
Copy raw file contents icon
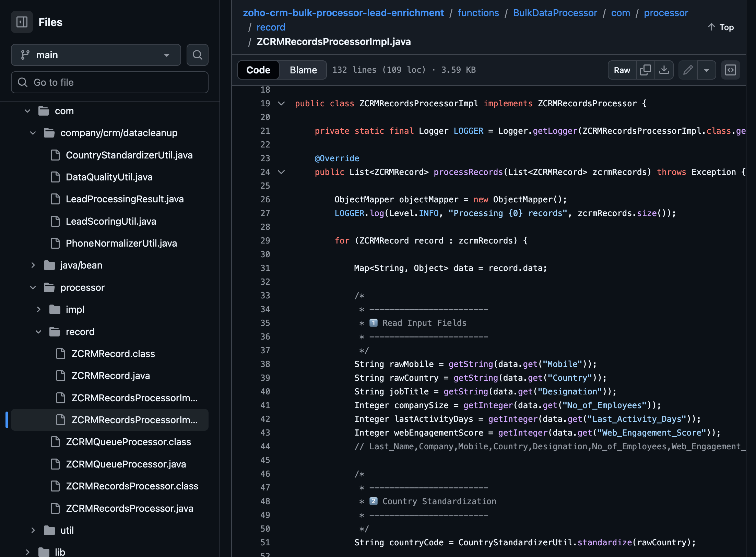click(645, 70)
